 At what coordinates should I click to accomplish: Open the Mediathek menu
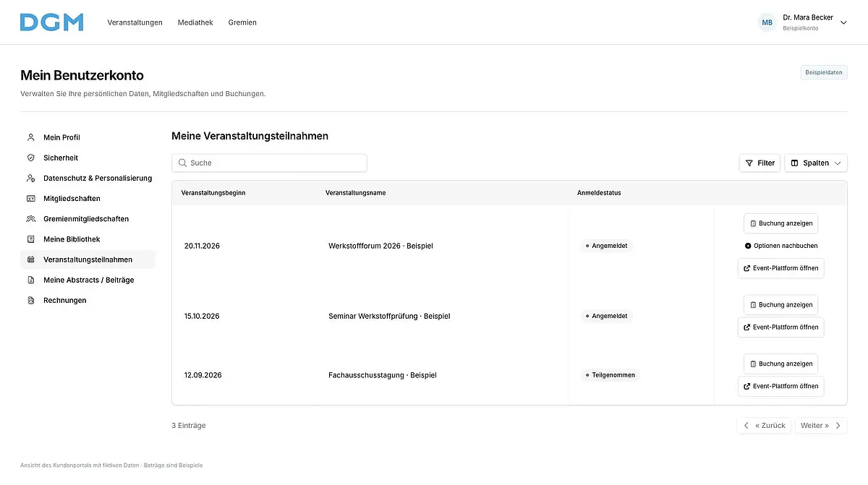coord(195,22)
